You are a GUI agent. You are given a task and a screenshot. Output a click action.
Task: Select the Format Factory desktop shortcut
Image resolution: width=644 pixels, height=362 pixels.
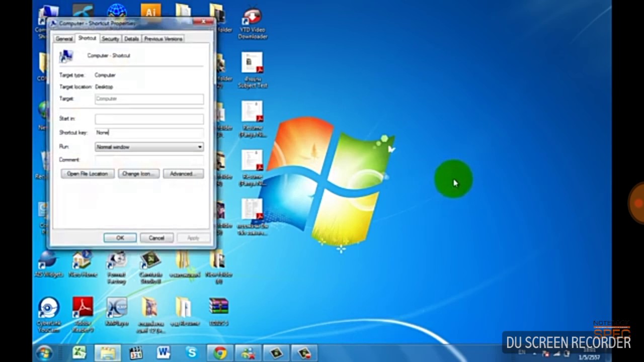[x=117, y=267]
